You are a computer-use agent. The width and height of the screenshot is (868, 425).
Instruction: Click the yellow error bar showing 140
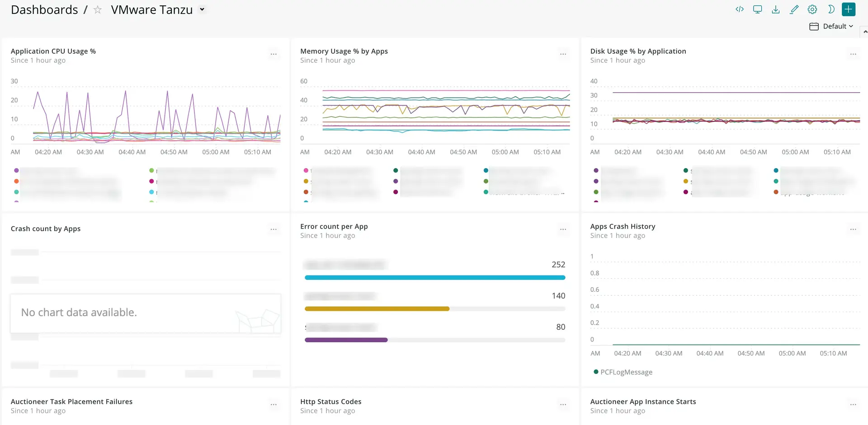[x=377, y=309]
